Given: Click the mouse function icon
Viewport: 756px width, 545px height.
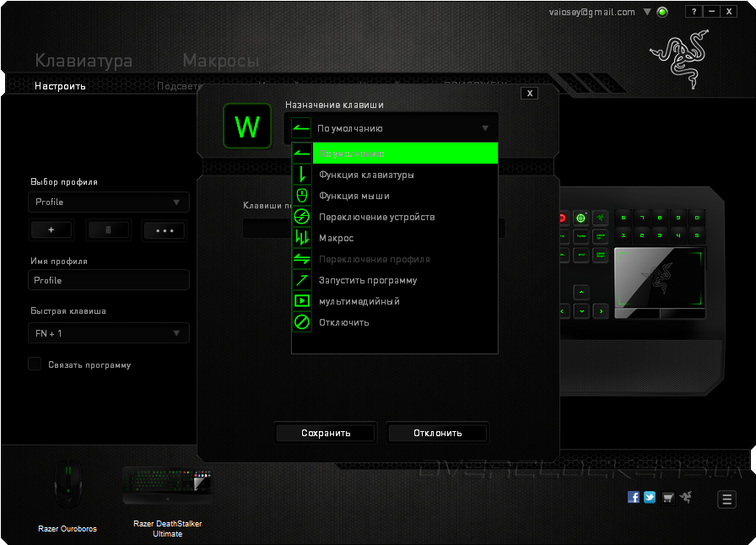Looking at the screenshot, I should pos(302,196).
